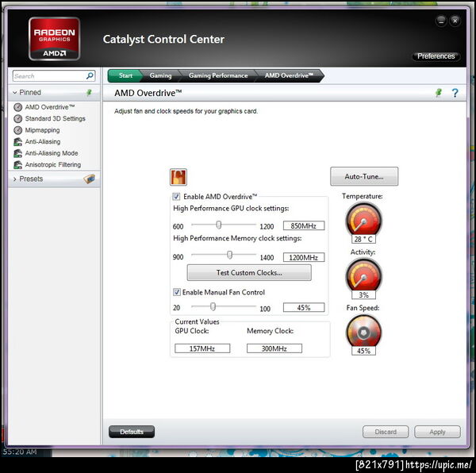Go to Gaming Performance breadcrumb tab
The height and width of the screenshot is (473, 476).
pyautogui.click(x=218, y=75)
